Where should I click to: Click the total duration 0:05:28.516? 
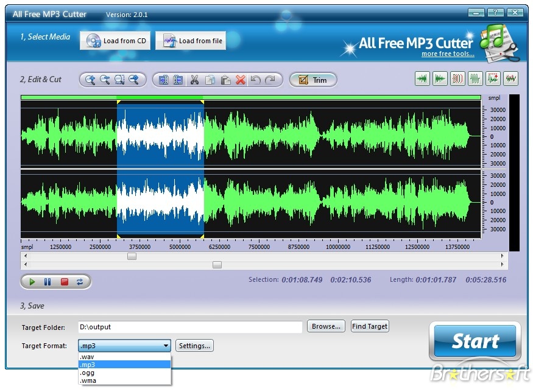pos(485,280)
